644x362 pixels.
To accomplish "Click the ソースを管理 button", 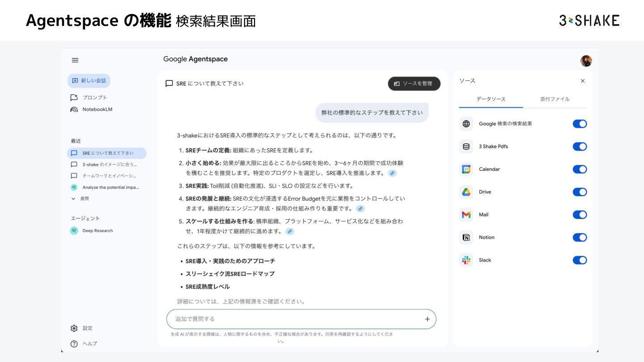I will click(414, 84).
